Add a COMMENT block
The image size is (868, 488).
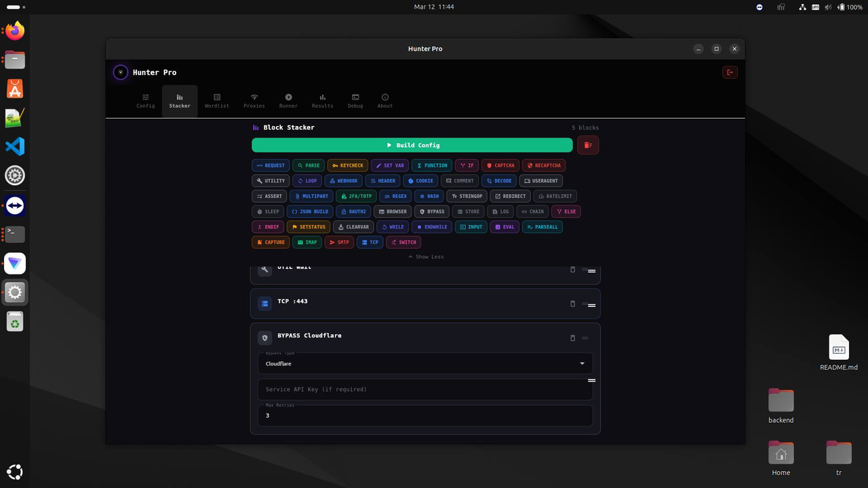(459, 181)
